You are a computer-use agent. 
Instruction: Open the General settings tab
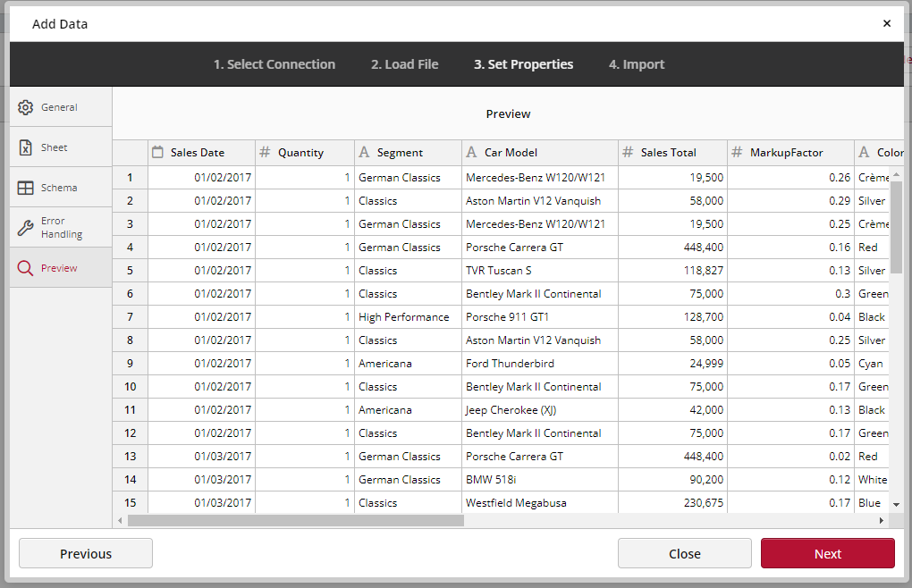click(x=61, y=107)
